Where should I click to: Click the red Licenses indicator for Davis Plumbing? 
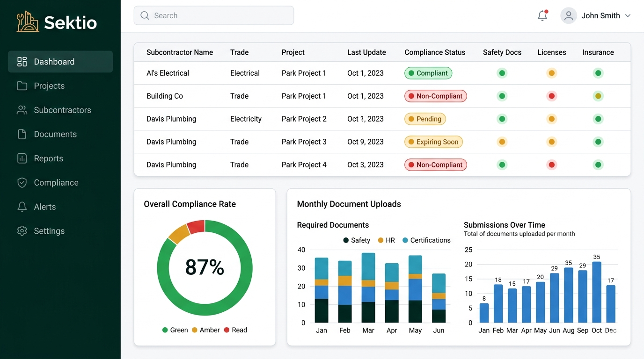[x=551, y=165]
